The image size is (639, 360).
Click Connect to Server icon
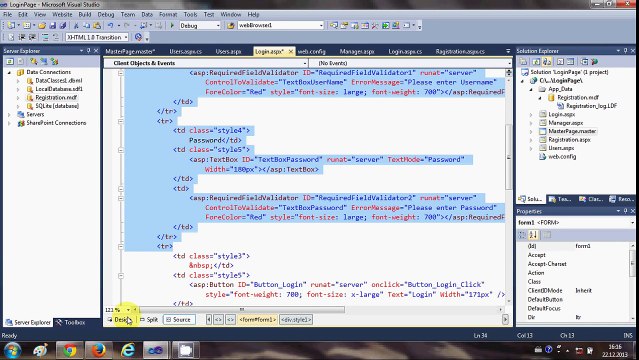coord(44,61)
